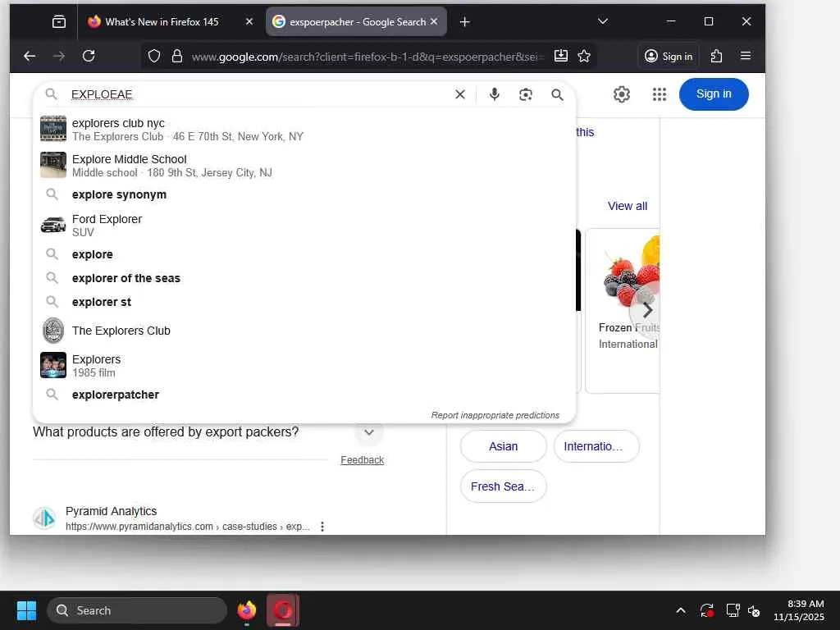Click the Feedback link

[x=362, y=459]
